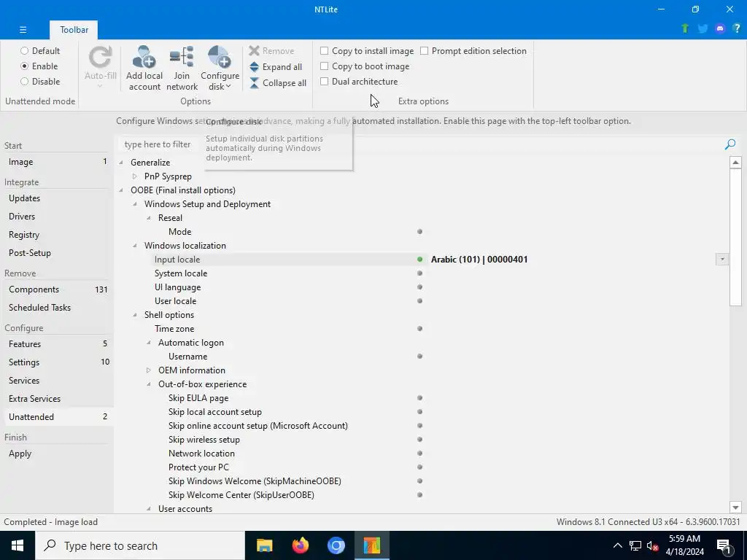Collapse the Out-of-box experience node

149,384
